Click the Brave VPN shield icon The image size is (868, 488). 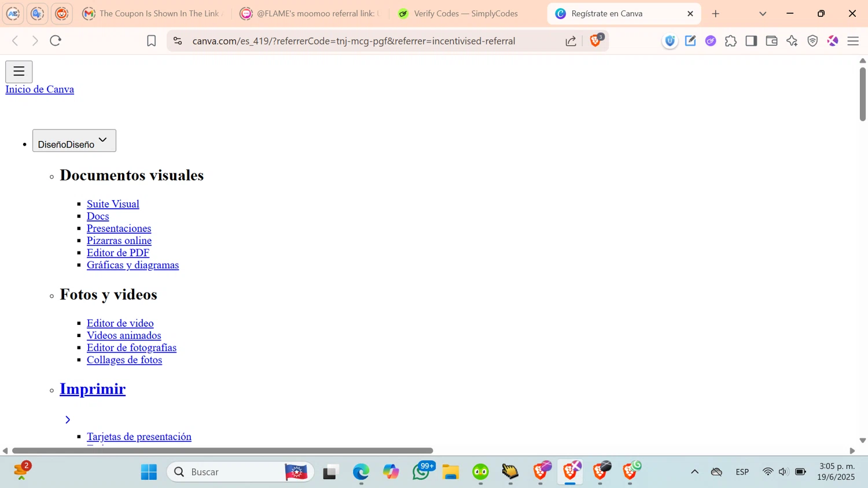(x=812, y=40)
